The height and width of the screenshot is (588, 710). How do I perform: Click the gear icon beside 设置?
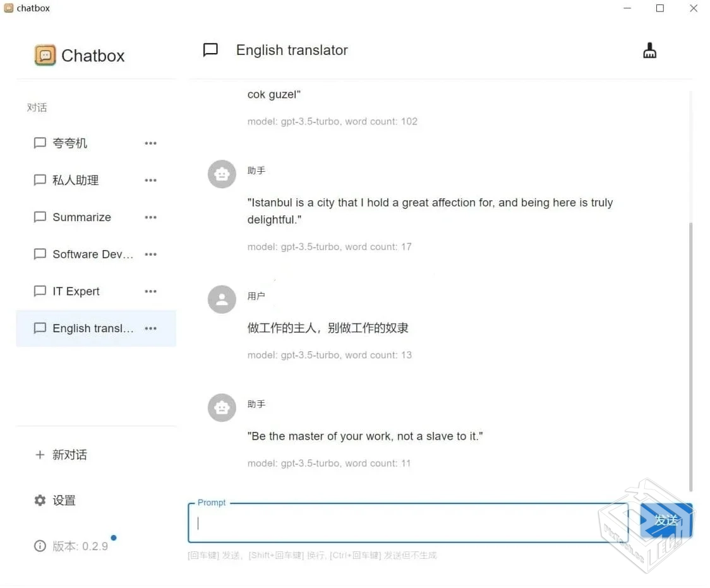tap(40, 500)
